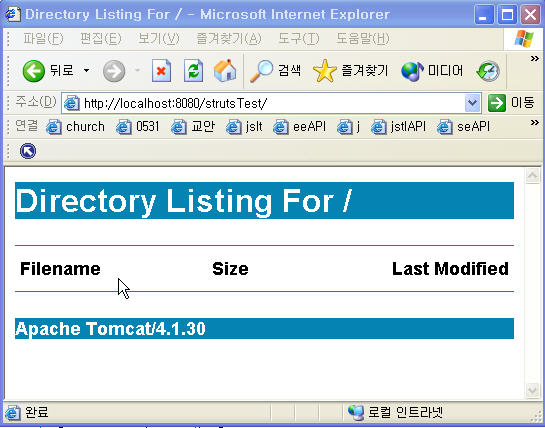
Task: Open the jstlAPI bookmark link
Action: [x=398, y=127]
